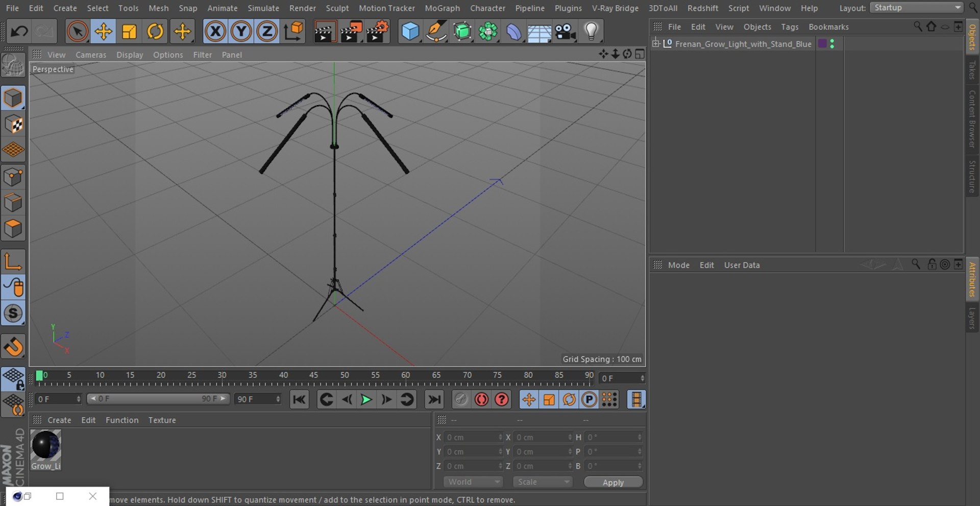Screen dimensions: 980x506
Task: Open Render Settings
Action: (x=378, y=32)
